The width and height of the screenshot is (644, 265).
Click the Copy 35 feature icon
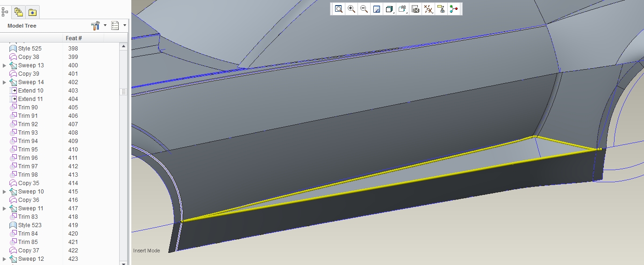(14, 183)
